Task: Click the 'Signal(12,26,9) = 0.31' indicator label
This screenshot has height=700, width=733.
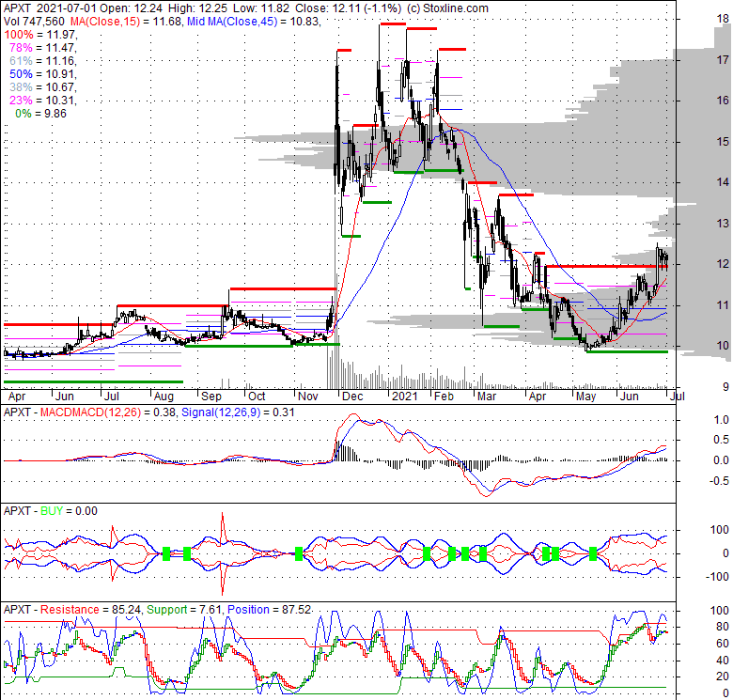Action: click(x=238, y=412)
